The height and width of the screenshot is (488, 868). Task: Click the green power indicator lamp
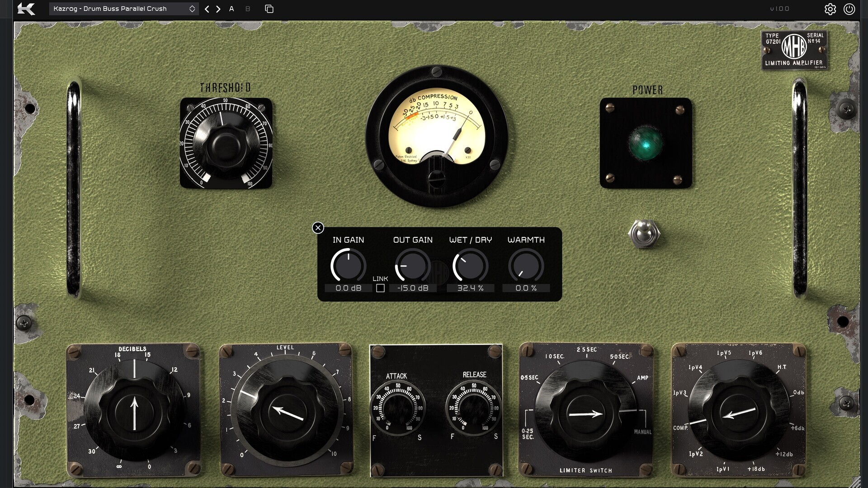(x=645, y=144)
